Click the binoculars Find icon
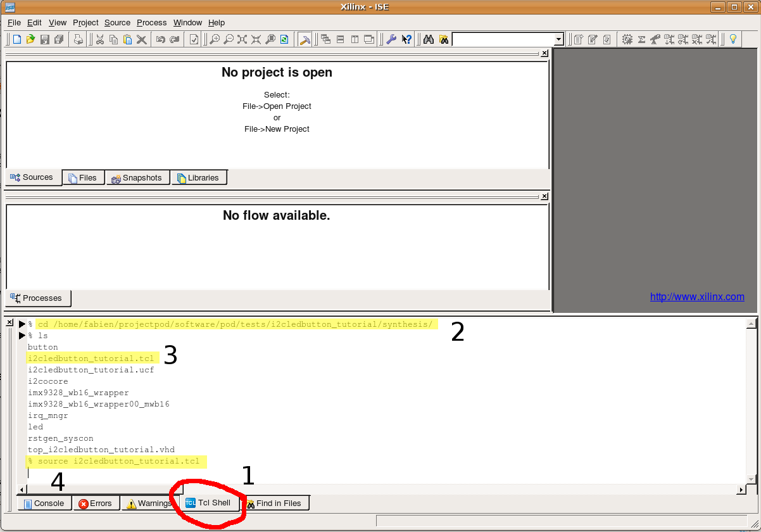Image resolution: width=761 pixels, height=532 pixels. pyautogui.click(x=429, y=39)
